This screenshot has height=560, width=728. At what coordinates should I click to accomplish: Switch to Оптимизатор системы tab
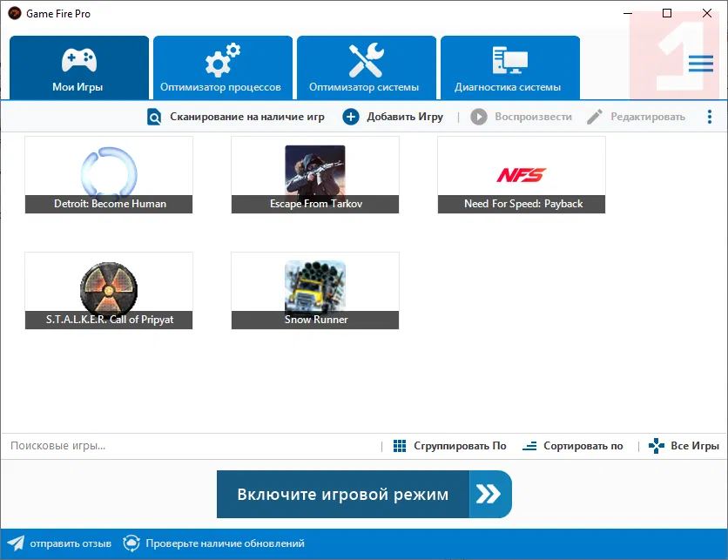point(367,68)
